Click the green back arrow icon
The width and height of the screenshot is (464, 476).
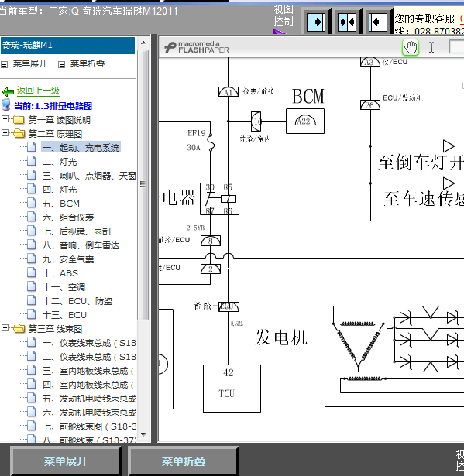[8, 91]
